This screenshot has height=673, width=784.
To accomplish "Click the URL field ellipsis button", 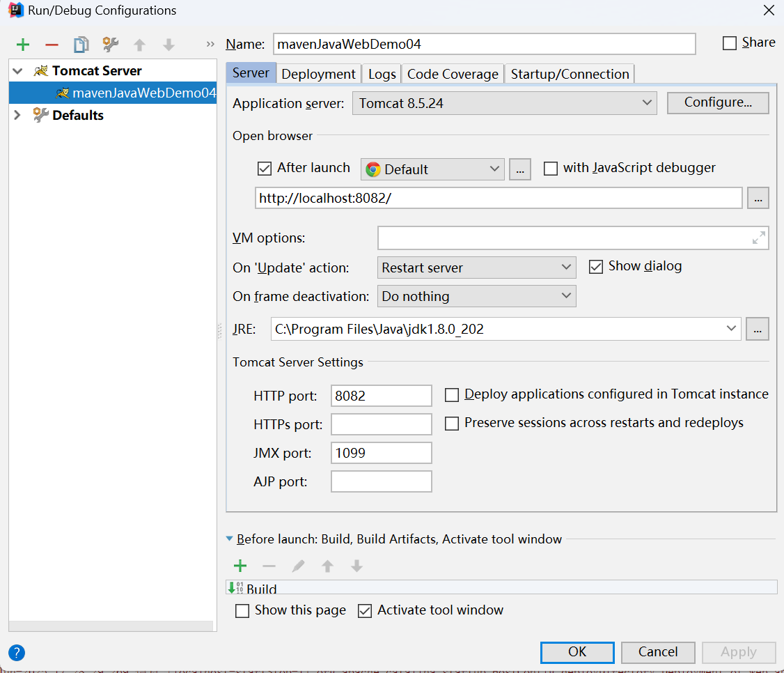I will (x=758, y=198).
